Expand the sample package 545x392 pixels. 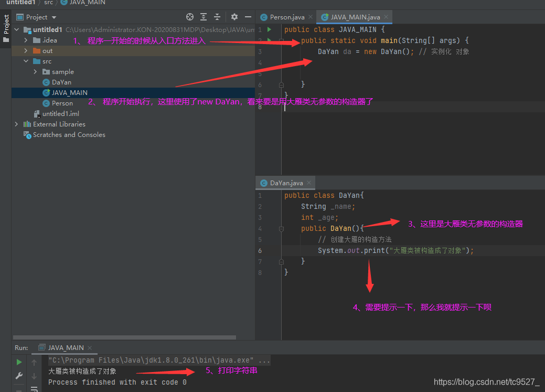[35, 72]
